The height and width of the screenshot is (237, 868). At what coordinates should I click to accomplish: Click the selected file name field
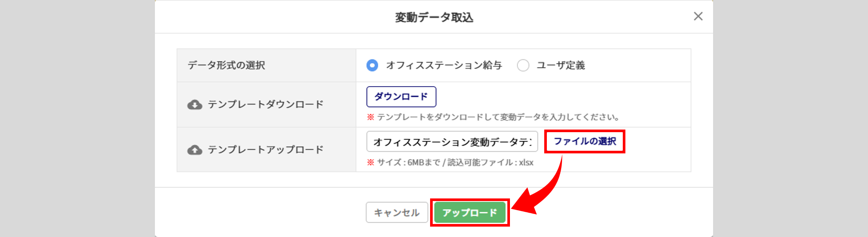point(452,142)
